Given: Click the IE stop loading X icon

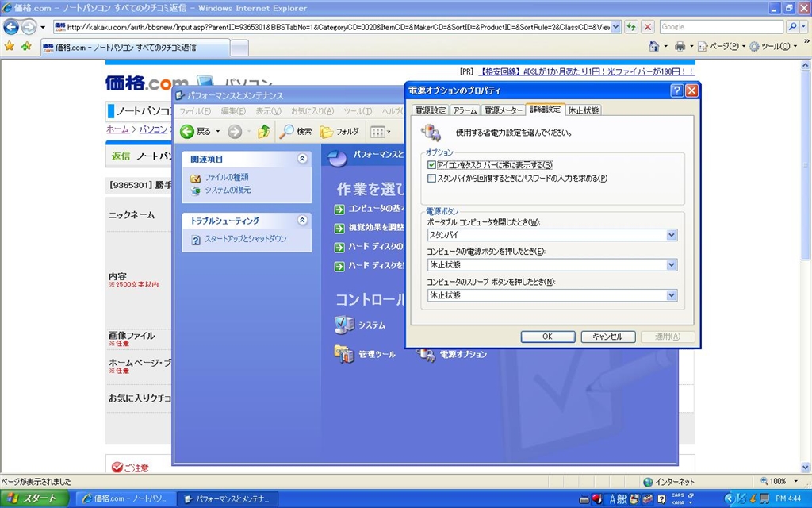Looking at the screenshot, I should (x=647, y=27).
